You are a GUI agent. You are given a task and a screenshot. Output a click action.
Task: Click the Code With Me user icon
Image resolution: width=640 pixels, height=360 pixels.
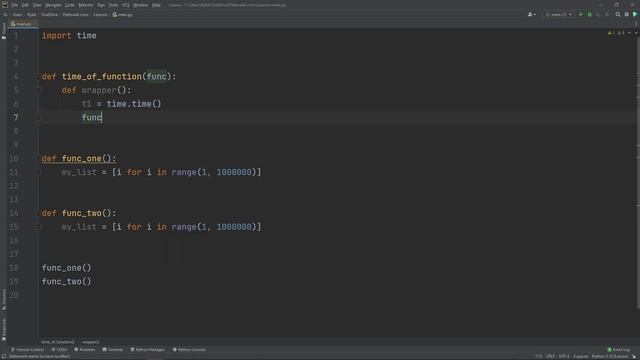[531, 14]
